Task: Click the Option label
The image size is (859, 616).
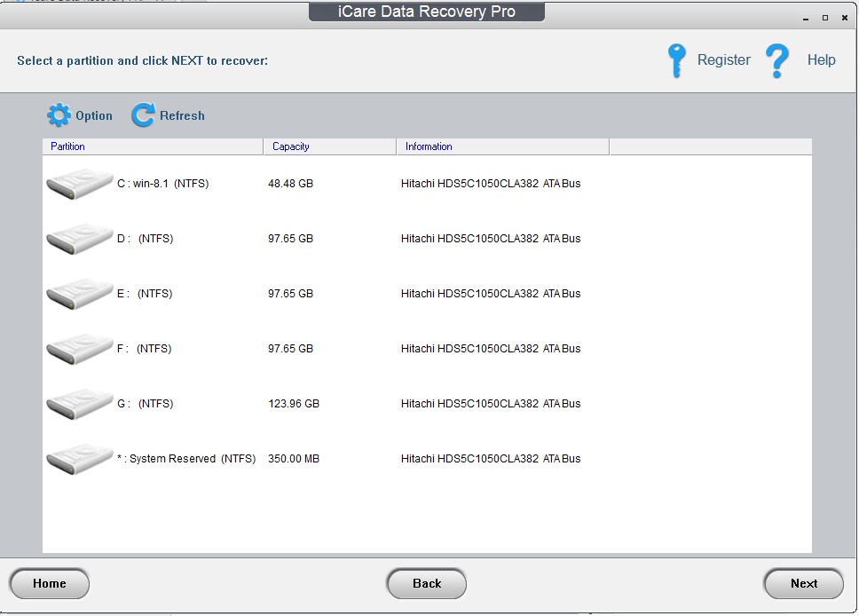Action: (94, 115)
